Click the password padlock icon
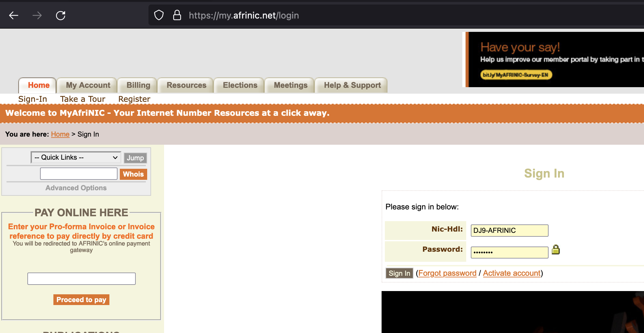The height and width of the screenshot is (333, 644). point(556,249)
